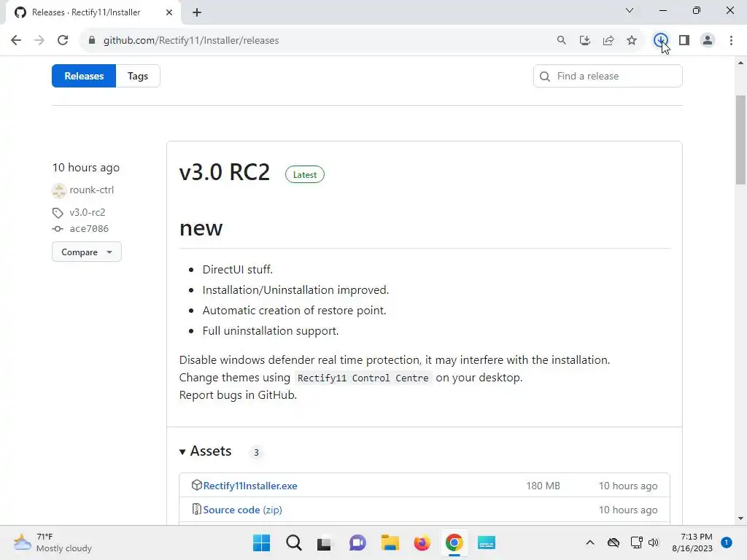Launch Firefox from the taskbar
Screen dimensions: 747x560
click(x=422, y=542)
